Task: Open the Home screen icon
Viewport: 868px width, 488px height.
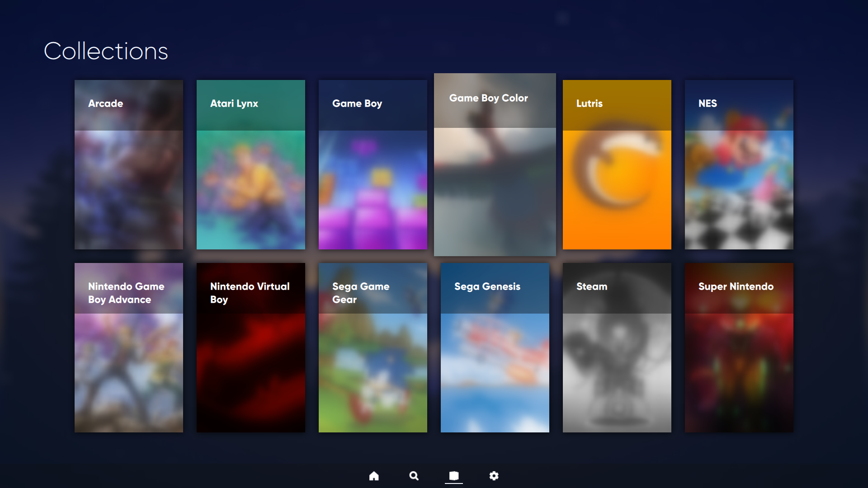Action: pyautogui.click(x=374, y=476)
